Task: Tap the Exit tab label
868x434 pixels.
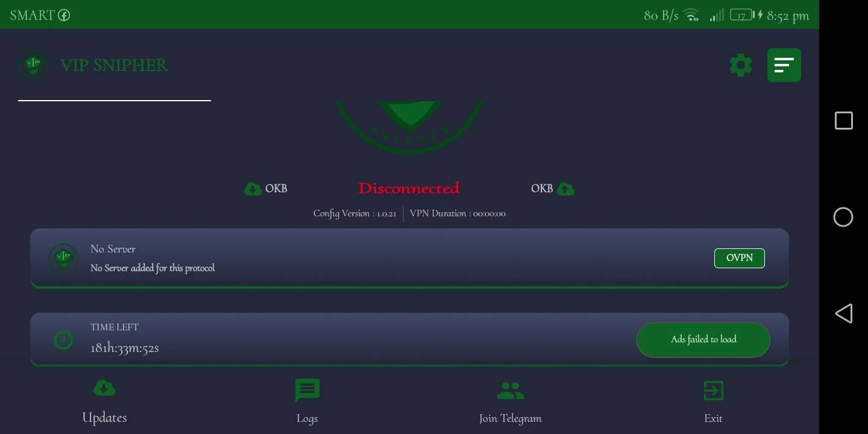Action: [714, 418]
